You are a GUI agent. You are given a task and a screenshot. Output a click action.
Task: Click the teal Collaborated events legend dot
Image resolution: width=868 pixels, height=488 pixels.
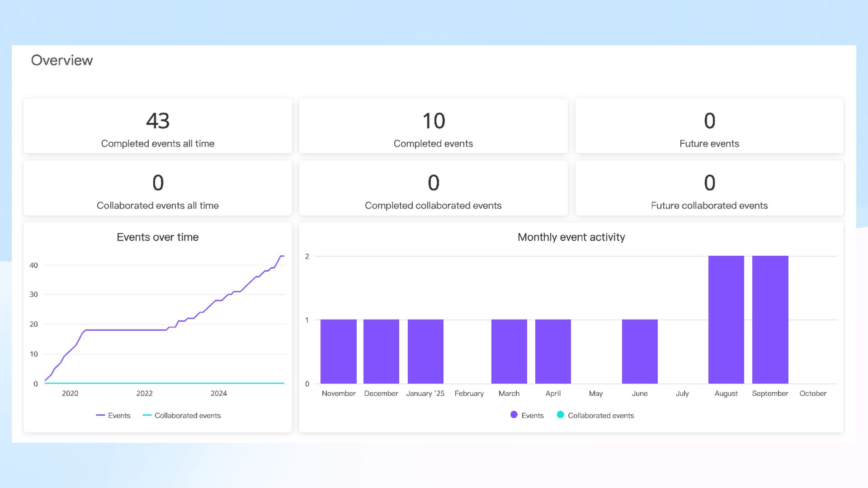click(x=561, y=415)
